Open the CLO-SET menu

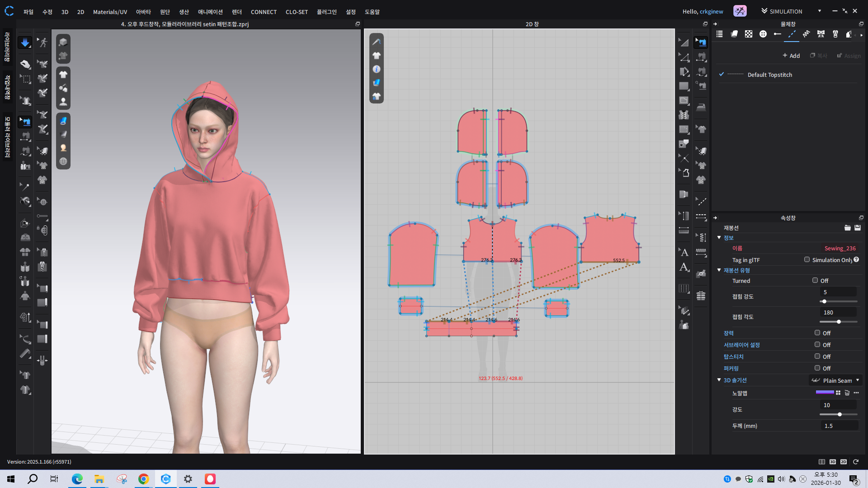click(297, 12)
